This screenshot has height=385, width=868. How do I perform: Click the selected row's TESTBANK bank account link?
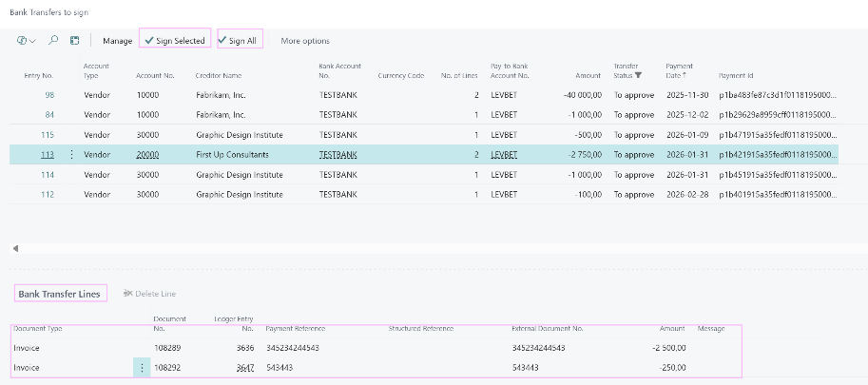click(338, 155)
